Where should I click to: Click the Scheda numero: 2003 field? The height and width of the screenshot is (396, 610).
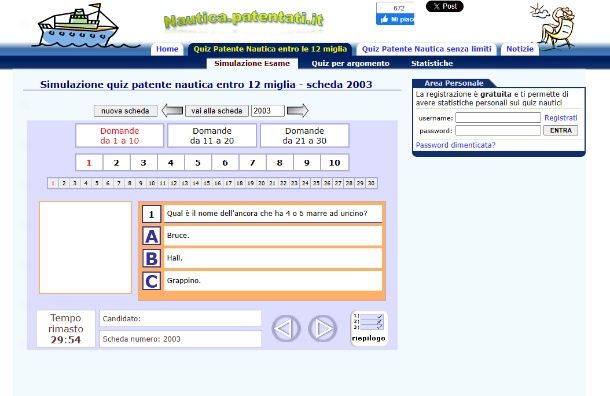point(181,339)
